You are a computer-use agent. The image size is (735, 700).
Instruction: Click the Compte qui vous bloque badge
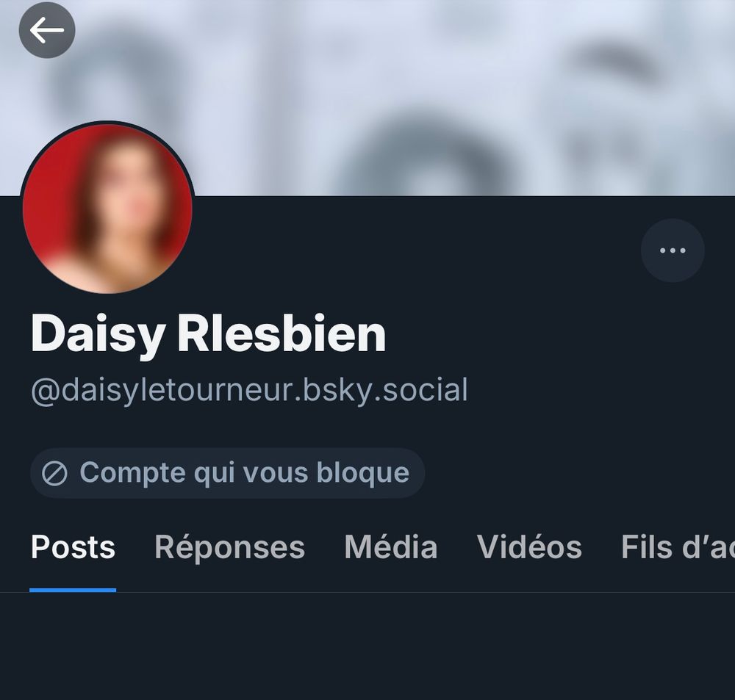point(228,473)
